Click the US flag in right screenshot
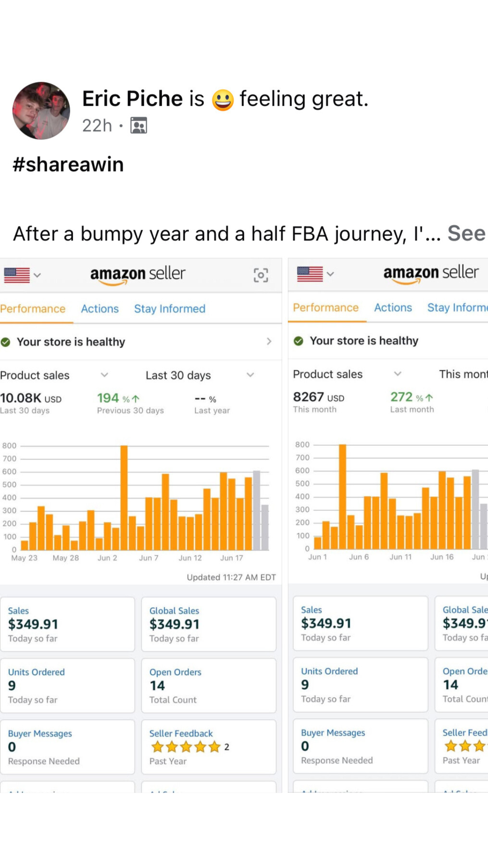Viewport: 488px width, 868px height. tap(310, 274)
